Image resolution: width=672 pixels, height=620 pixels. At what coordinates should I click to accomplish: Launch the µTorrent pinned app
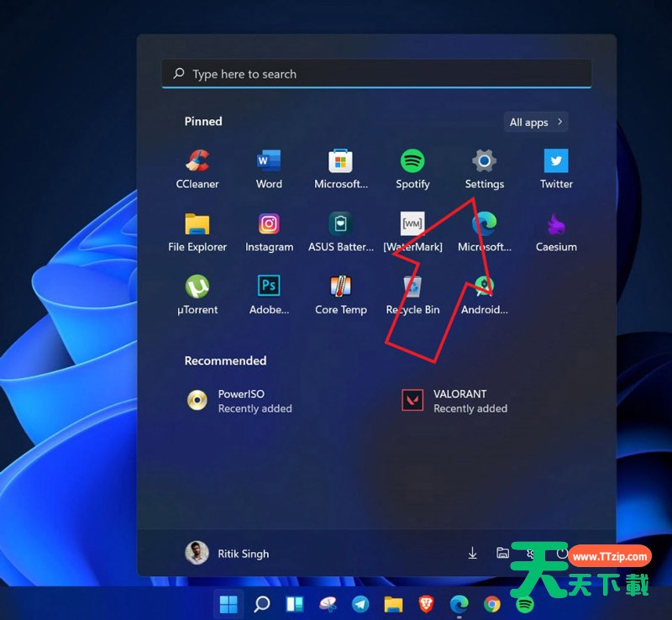197,294
